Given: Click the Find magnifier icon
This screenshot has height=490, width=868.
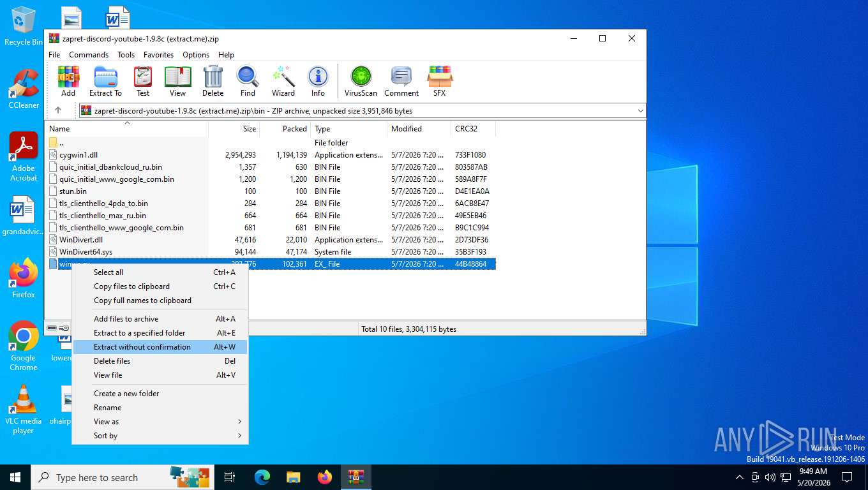Looking at the screenshot, I should tap(248, 81).
